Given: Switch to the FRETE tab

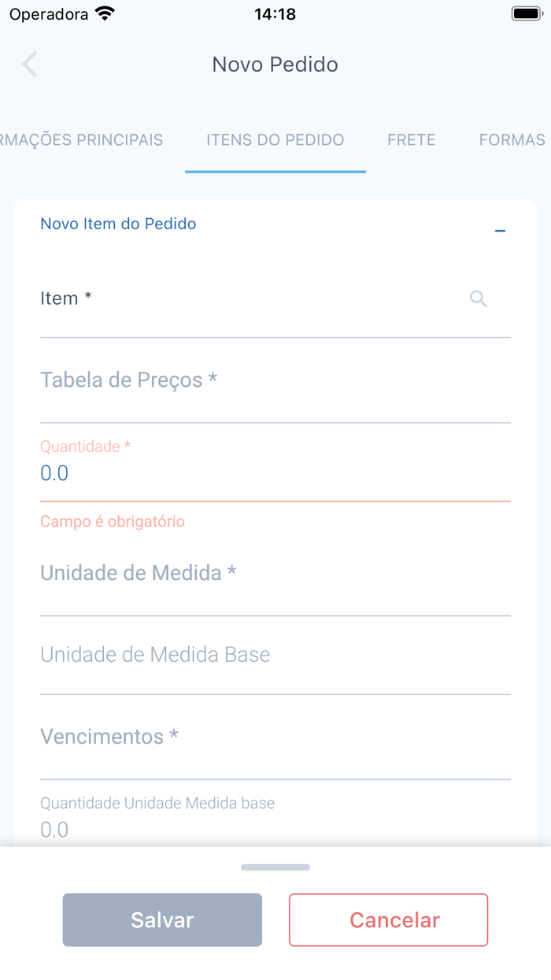Looking at the screenshot, I should click(x=411, y=139).
